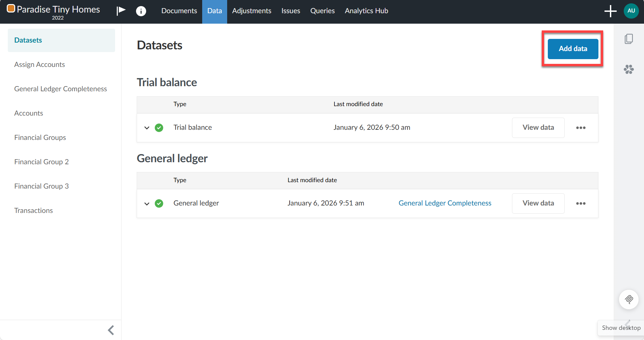
Task: Click the plus icon in the header
Action: [x=610, y=11]
